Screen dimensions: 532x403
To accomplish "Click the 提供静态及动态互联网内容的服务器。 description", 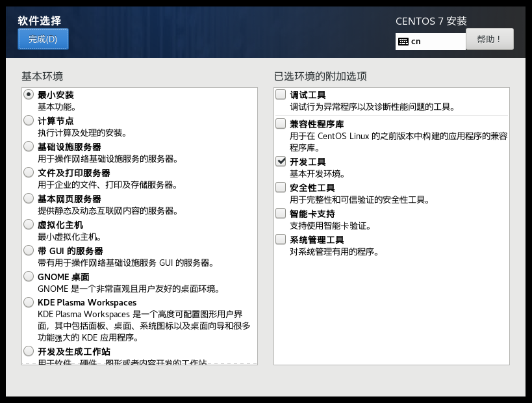I will (x=108, y=211).
